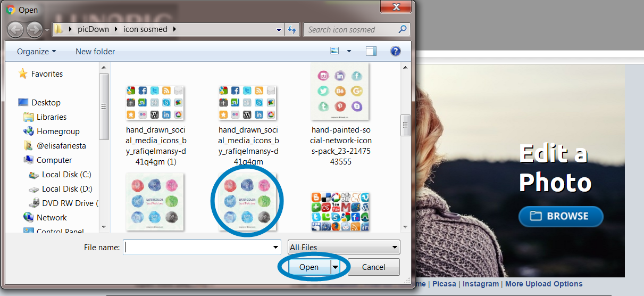Click the folder icon in address bar
The image size is (644, 296).
coord(59,29)
